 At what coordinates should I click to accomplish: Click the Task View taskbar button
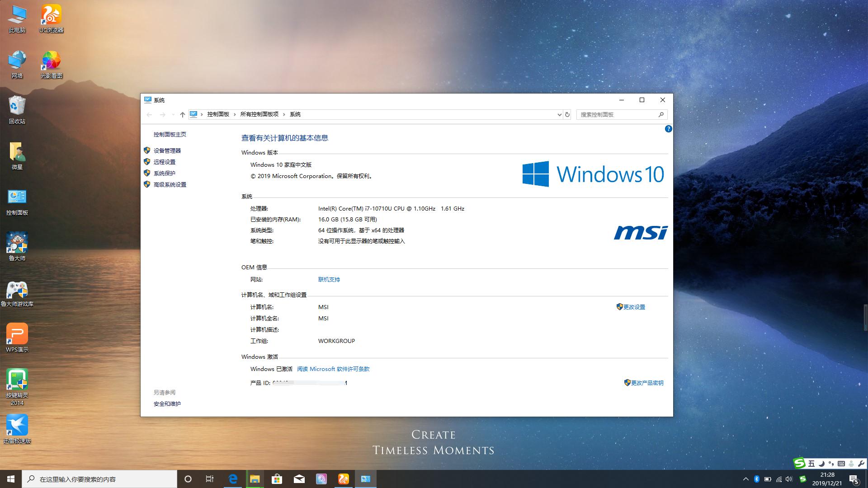[210, 479]
